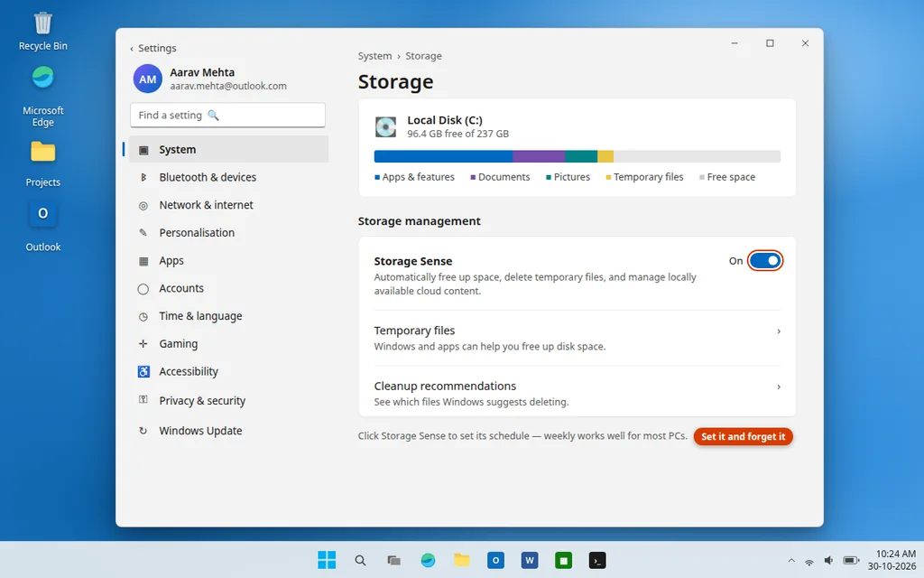
Task: Show hidden icons tray chevron
Action: point(790,561)
